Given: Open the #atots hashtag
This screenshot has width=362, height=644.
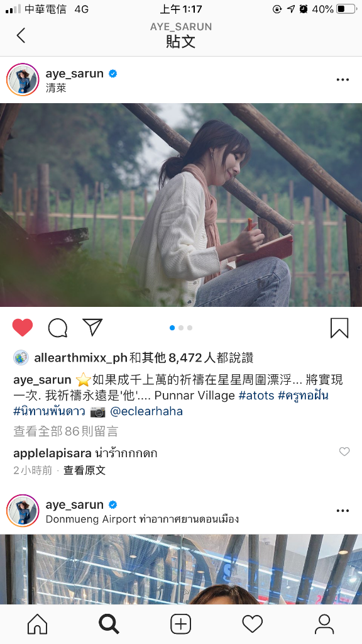Looking at the screenshot, I should 256,396.
